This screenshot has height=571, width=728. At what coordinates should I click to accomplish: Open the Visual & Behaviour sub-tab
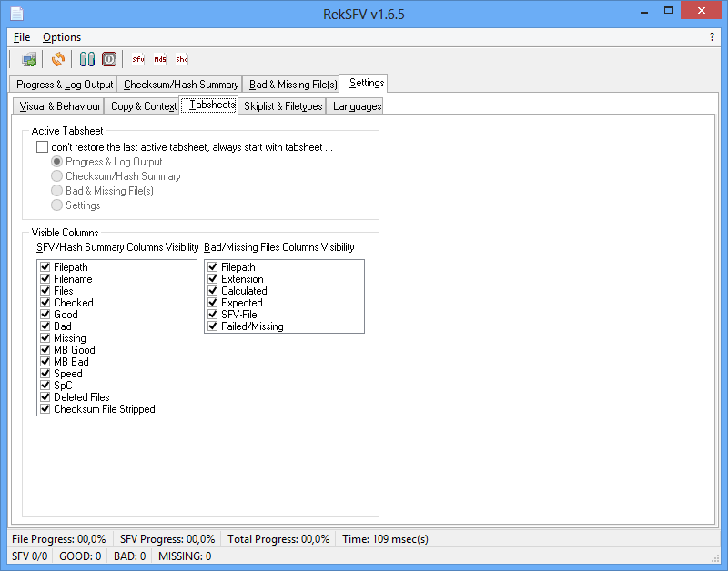[x=58, y=106]
